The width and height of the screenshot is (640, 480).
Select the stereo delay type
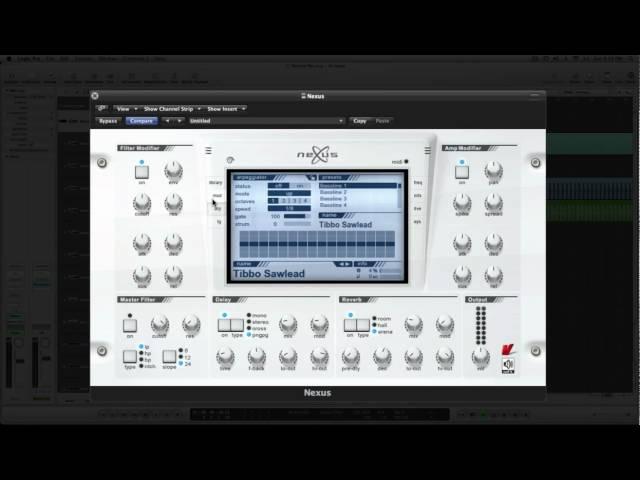[258, 322]
